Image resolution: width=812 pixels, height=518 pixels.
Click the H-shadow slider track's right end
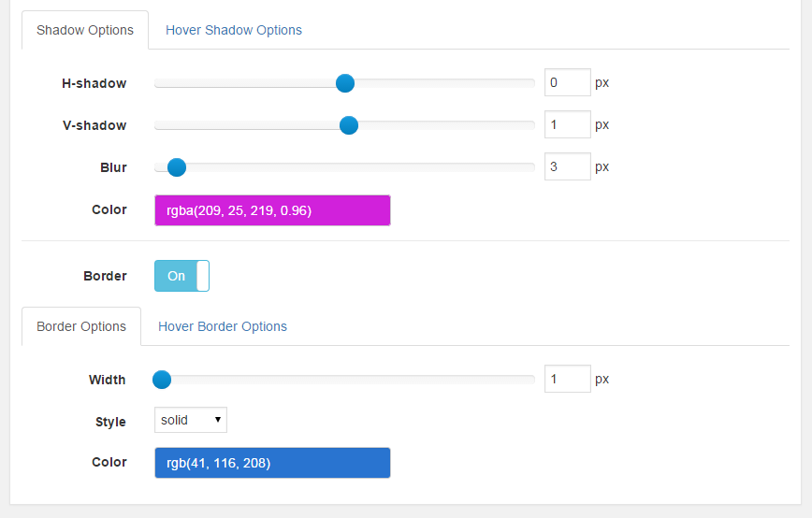click(x=529, y=83)
